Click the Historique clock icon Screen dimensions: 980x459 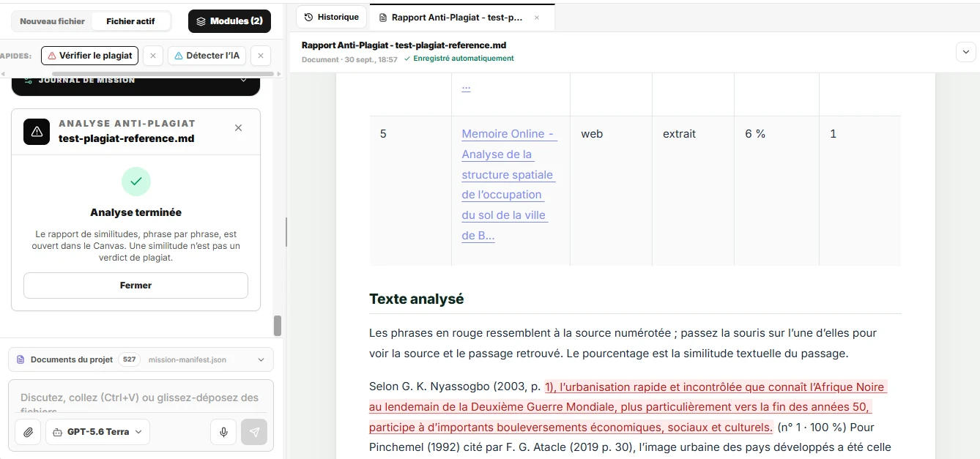pyautogui.click(x=308, y=17)
